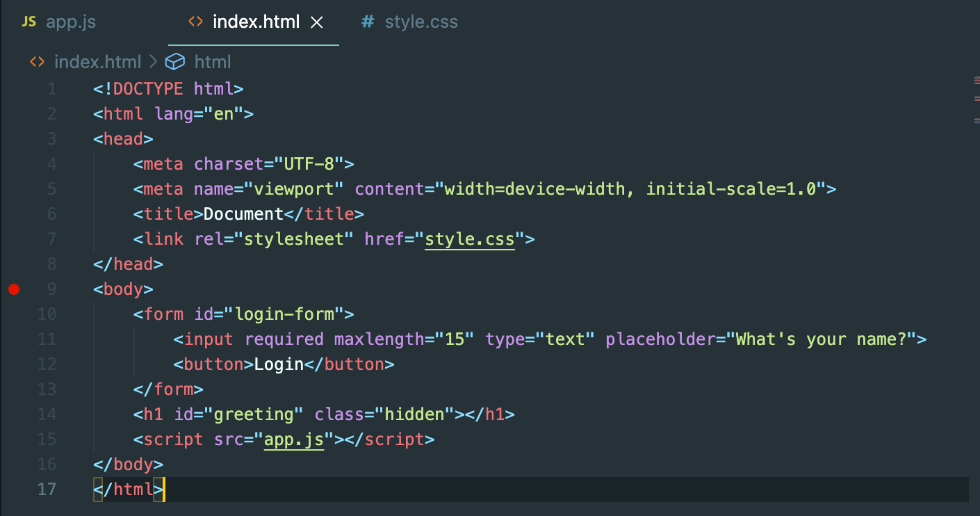The height and width of the screenshot is (516, 980).
Task: Place cursor on the Login button text
Action: pos(279,364)
